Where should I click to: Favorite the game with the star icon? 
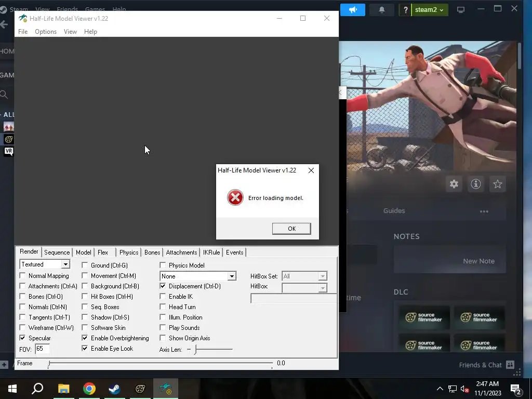497,184
